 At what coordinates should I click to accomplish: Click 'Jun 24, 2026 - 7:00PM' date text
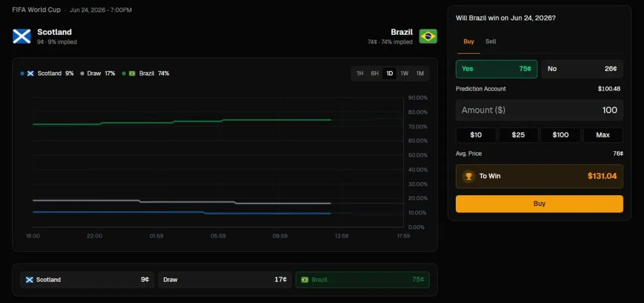pos(101,10)
